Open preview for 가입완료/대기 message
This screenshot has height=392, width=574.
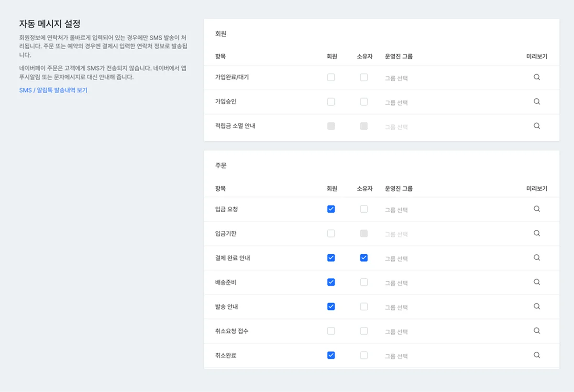click(x=536, y=77)
